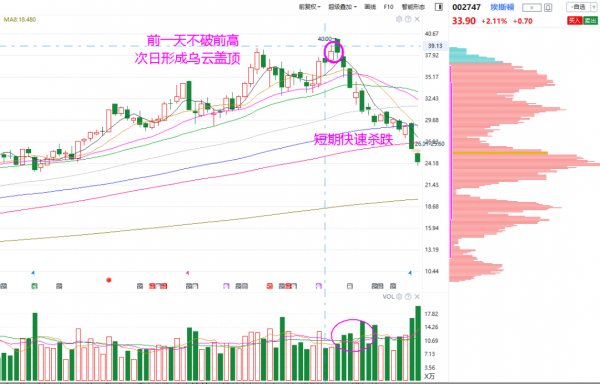Click the magenta triangle timeline marker
600x384 pixels.
coord(187,273)
